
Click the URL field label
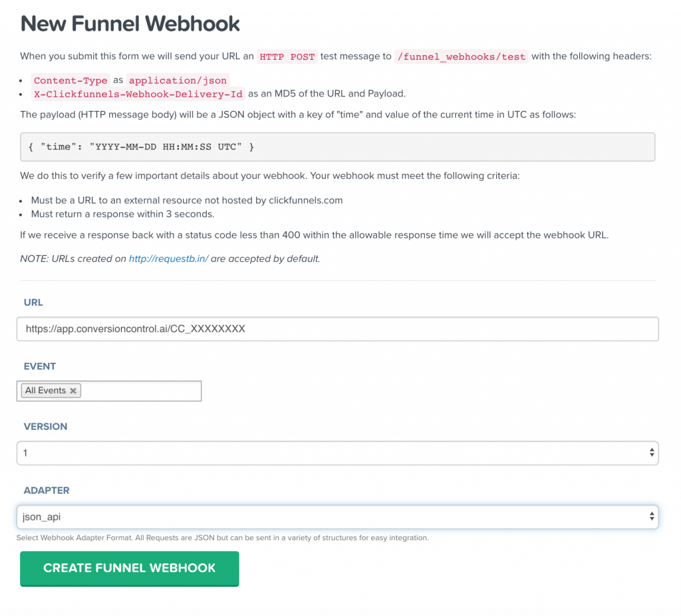[x=33, y=302]
